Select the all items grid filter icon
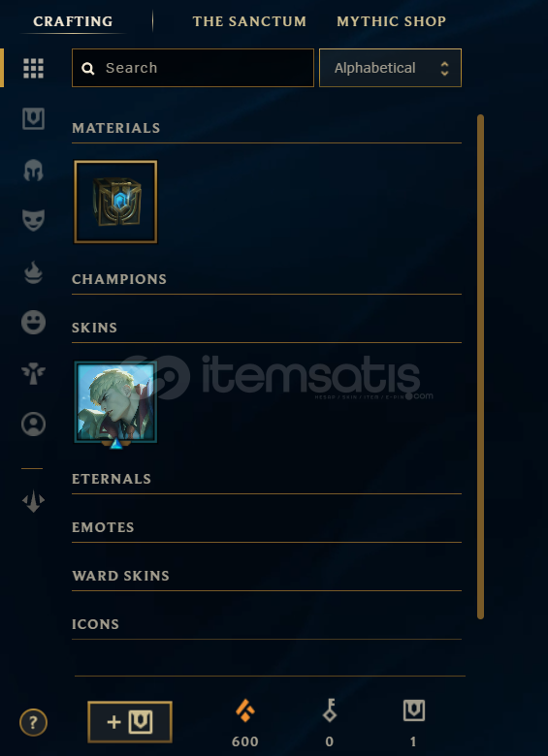This screenshot has width=548, height=756. pyautogui.click(x=33, y=69)
